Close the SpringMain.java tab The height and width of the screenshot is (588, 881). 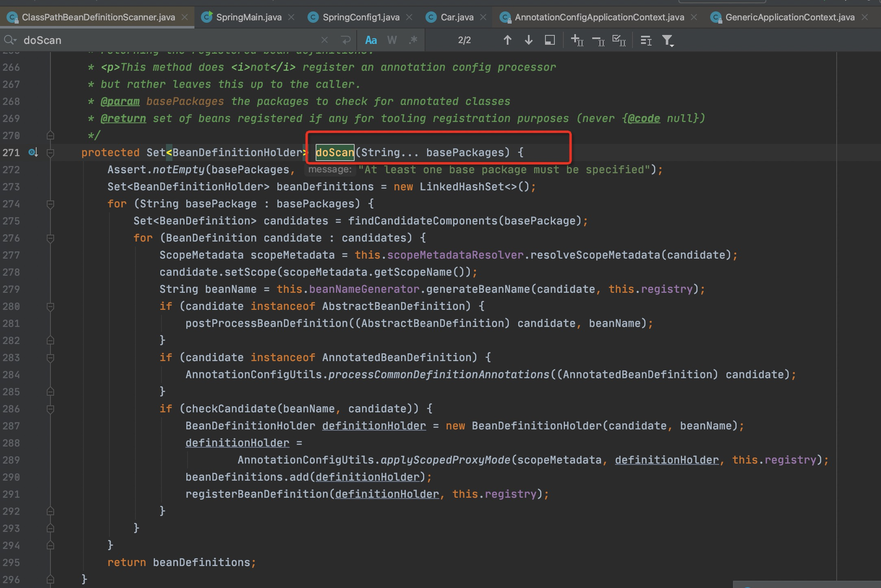[x=291, y=17]
